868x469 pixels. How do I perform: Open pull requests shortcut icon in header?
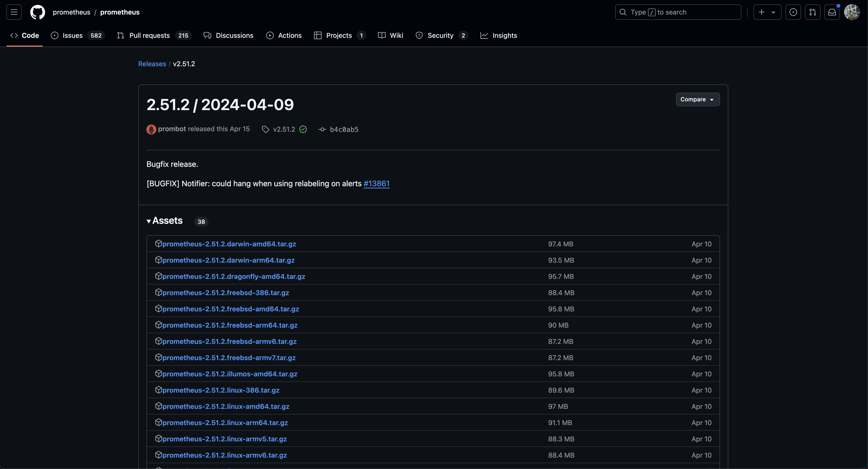[813, 12]
